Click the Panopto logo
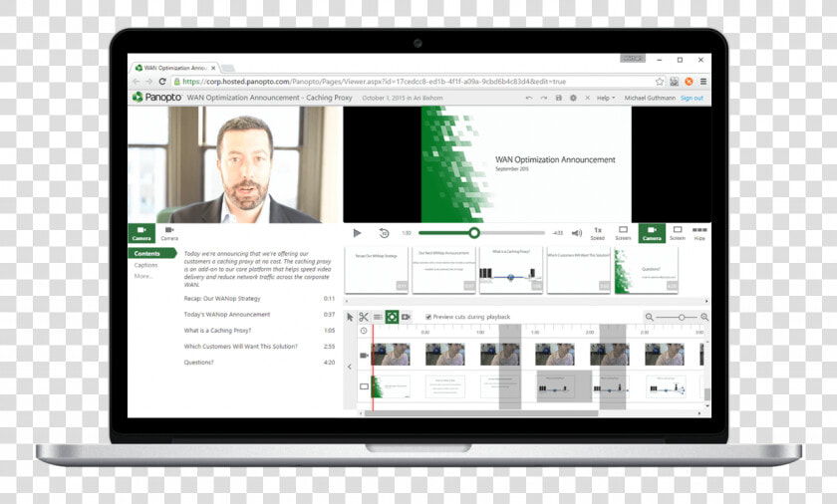The width and height of the screenshot is (837, 504). [x=157, y=97]
